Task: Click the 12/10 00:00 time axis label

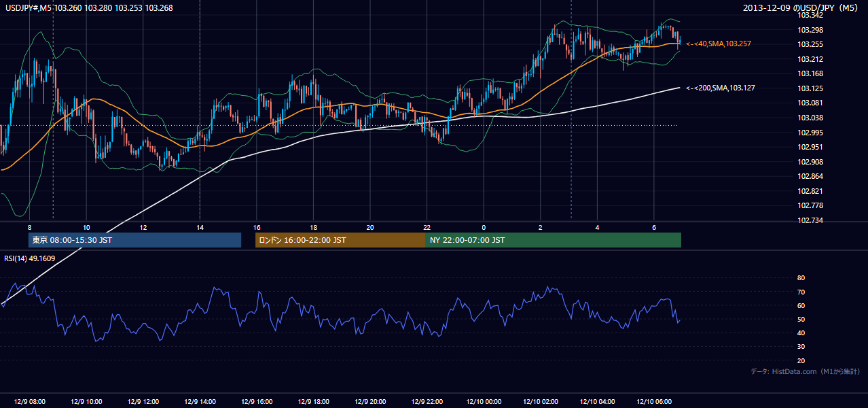Action: tap(484, 402)
